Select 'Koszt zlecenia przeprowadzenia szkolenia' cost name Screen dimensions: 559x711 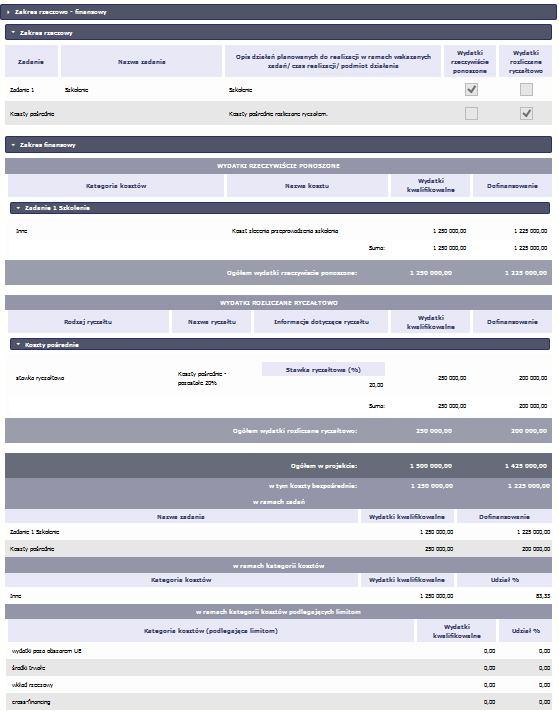285,231
